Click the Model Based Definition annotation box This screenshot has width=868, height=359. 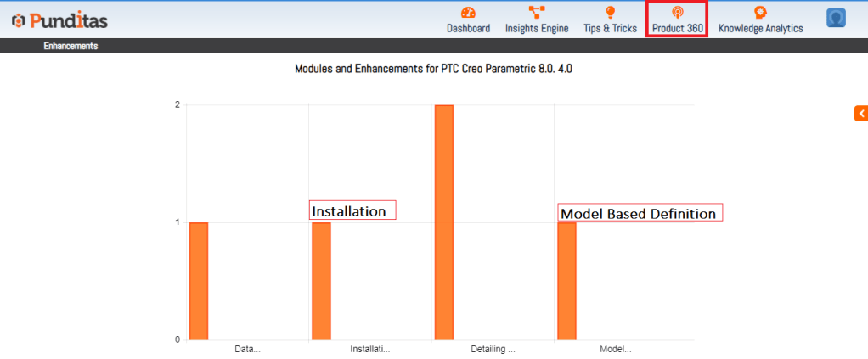640,213
